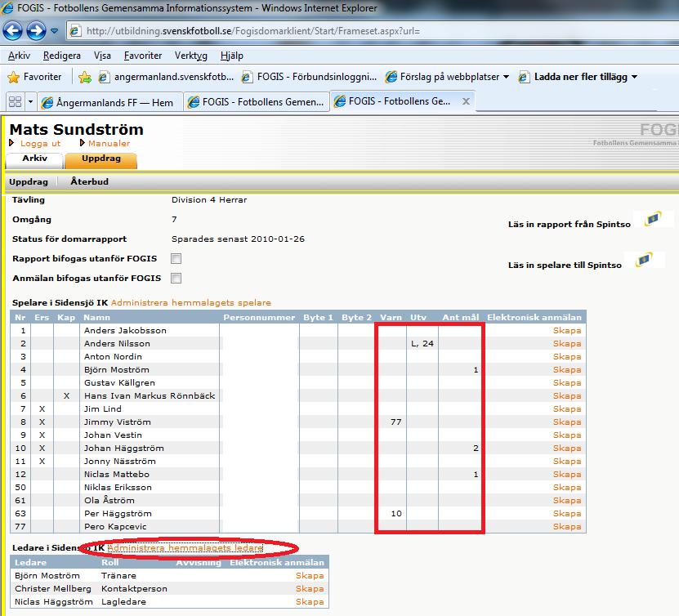Open the recent pages dropdown arrow
The image size is (679, 616).
(55, 31)
